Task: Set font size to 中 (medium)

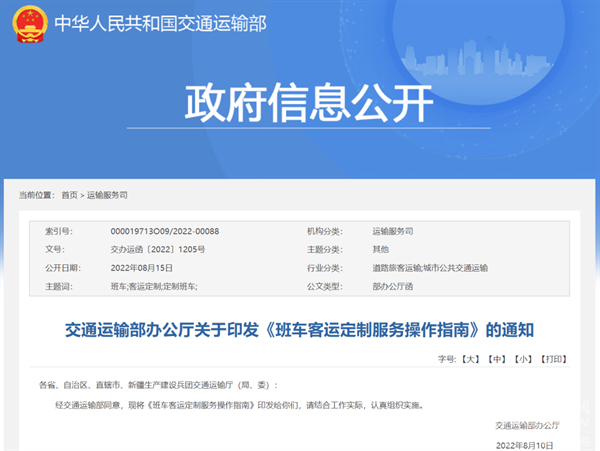Action: [x=497, y=358]
